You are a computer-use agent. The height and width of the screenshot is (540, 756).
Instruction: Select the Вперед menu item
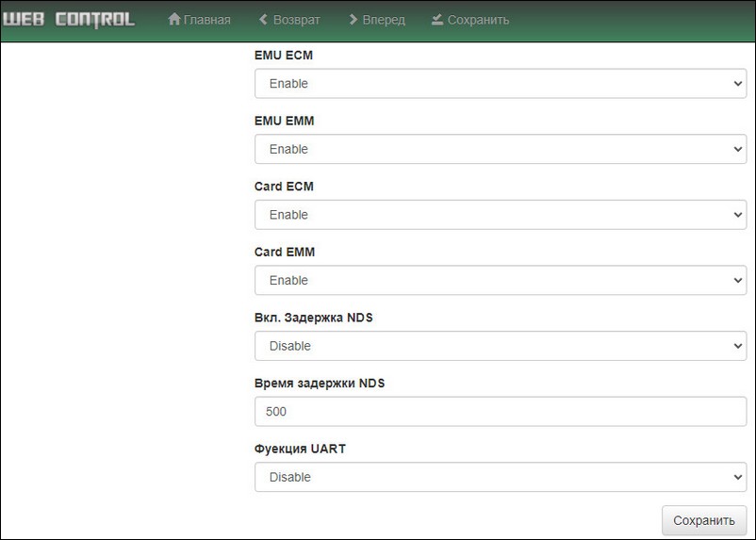pyautogui.click(x=377, y=20)
